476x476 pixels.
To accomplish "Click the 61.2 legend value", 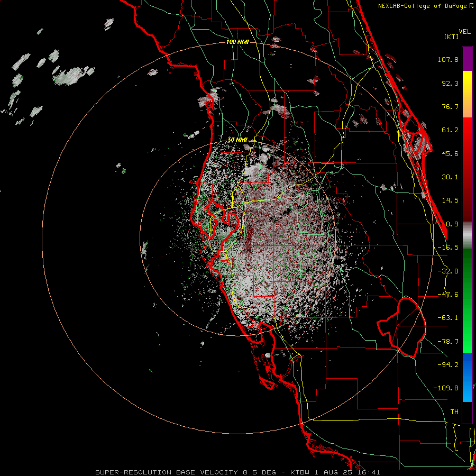I will (x=450, y=130).
